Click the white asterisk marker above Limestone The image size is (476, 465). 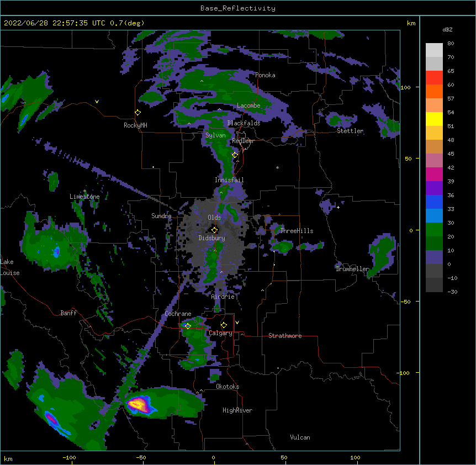(84, 191)
